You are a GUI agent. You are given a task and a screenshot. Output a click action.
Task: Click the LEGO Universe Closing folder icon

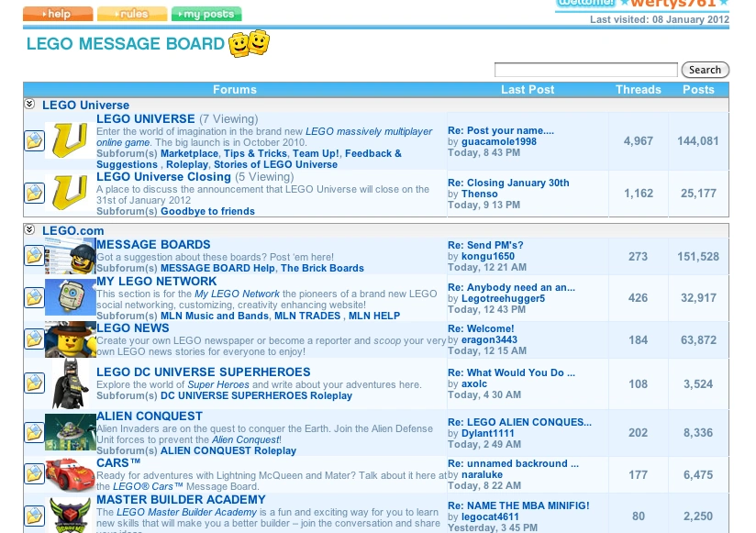[34, 193]
